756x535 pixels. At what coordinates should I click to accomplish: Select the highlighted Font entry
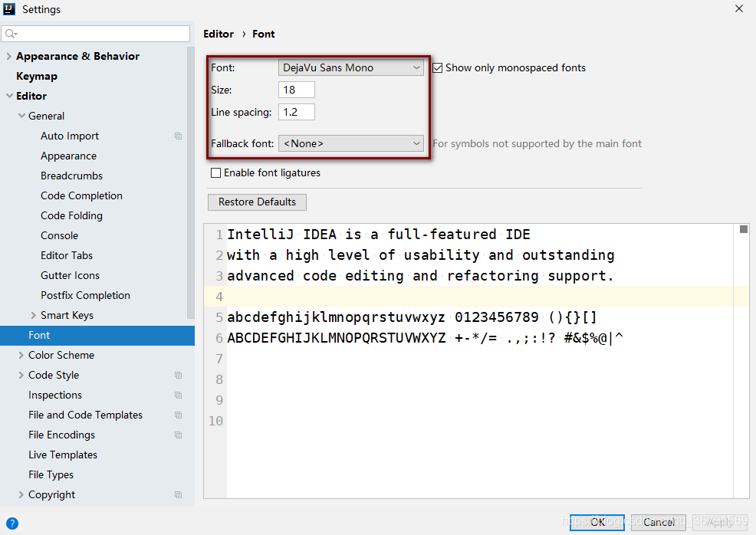point(97,336)
